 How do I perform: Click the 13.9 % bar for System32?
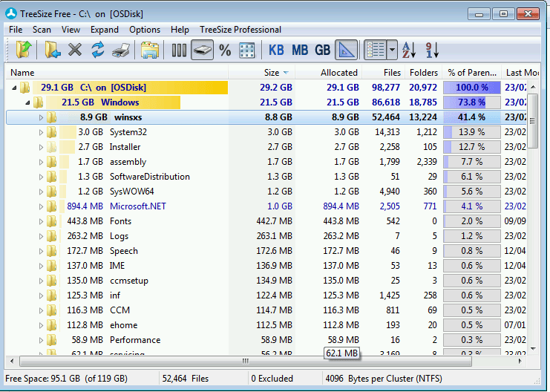tap(472, 132)
